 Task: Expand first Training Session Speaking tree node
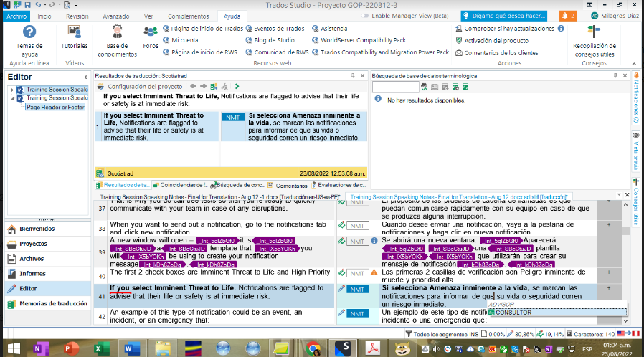pos(12,90)
